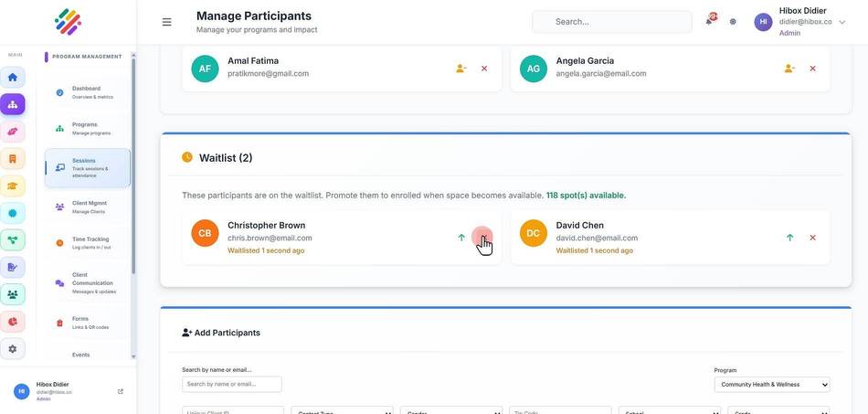Viewport: 868px width, 414px height.
Task: Promote Christopher Brown using green up arrow
Action: [x=461, y=238]
